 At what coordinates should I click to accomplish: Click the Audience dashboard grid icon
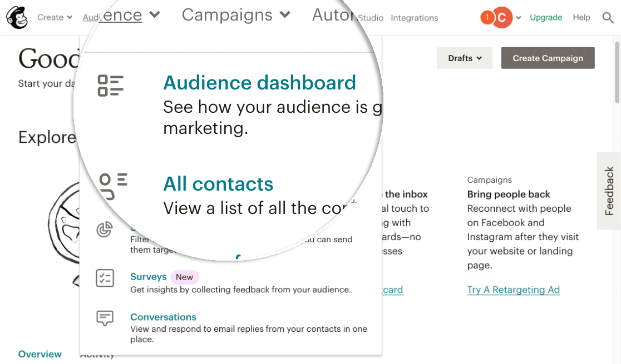click(110, 85)
